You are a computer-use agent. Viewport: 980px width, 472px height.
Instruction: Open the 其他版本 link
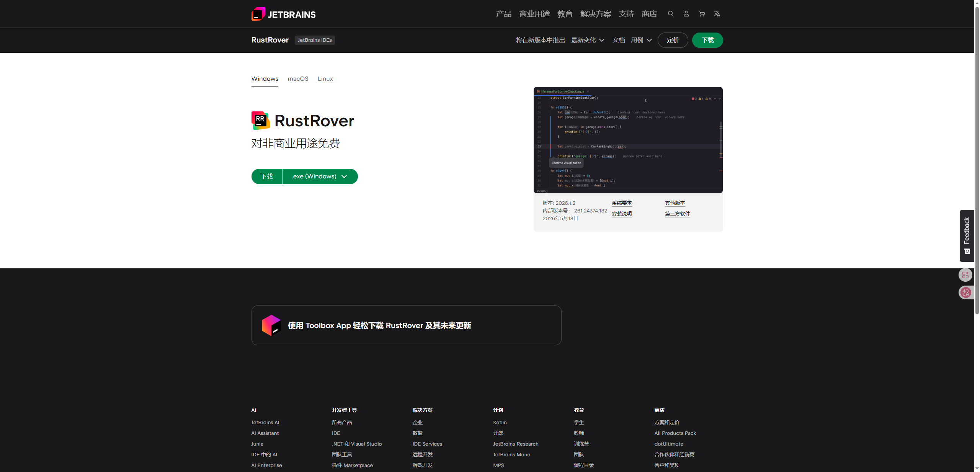pos(675,203)
